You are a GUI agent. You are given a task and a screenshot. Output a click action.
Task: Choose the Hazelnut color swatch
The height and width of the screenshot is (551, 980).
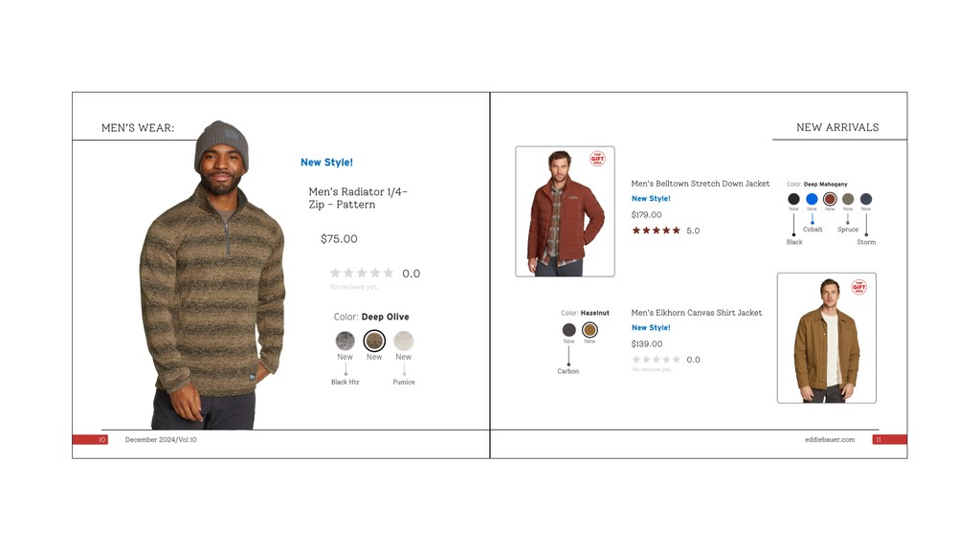coord(590,330)
